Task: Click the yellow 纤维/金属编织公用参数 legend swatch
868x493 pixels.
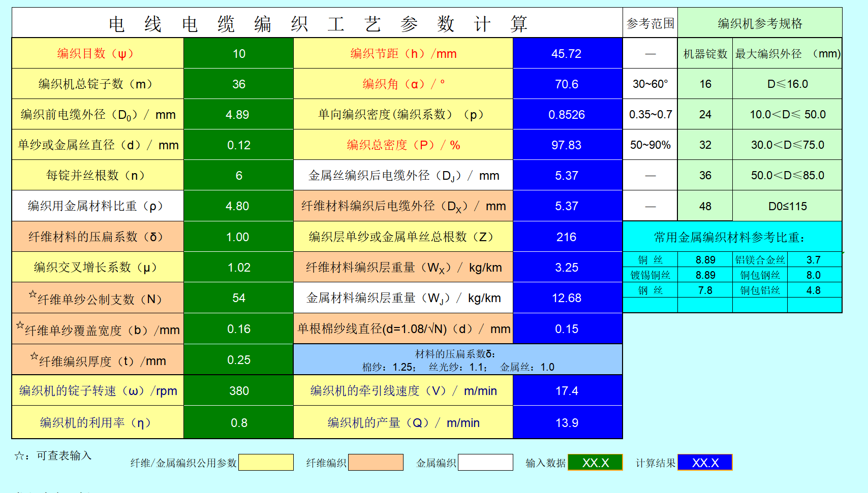Action: (266, 462)
